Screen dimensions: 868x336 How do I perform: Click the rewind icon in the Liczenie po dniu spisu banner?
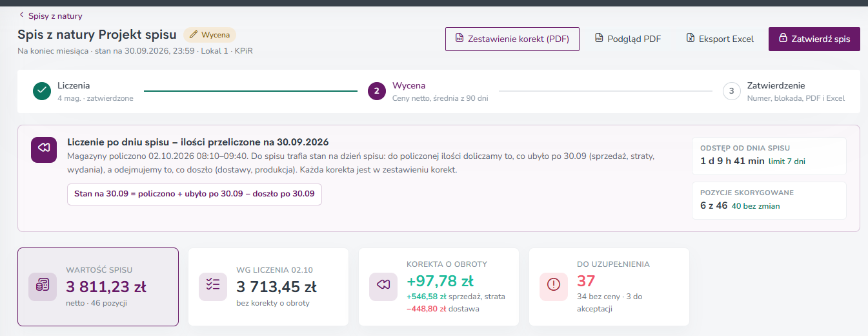coord(44,149)
